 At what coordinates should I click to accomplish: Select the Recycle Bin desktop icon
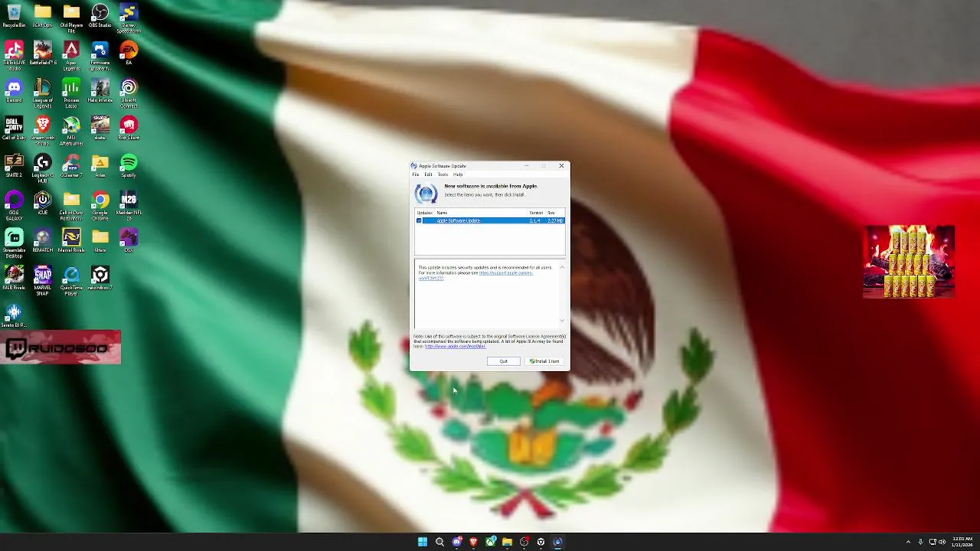(x=14, y=16)
